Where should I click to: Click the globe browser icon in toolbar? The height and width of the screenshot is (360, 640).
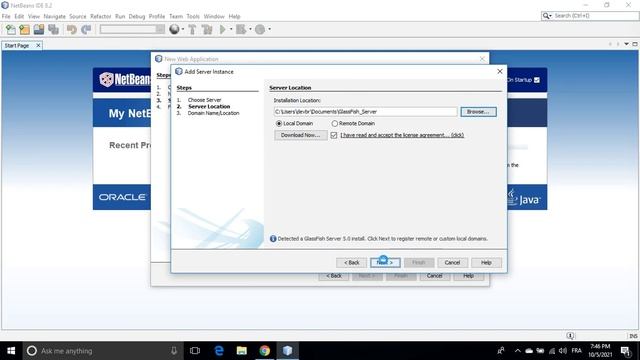click(x=174, y=29)
